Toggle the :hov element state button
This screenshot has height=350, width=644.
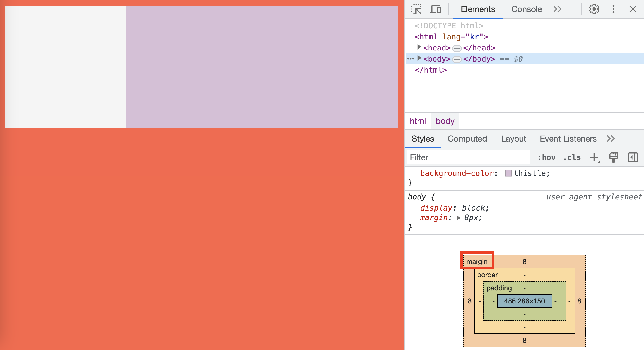(x=547, y=157)
